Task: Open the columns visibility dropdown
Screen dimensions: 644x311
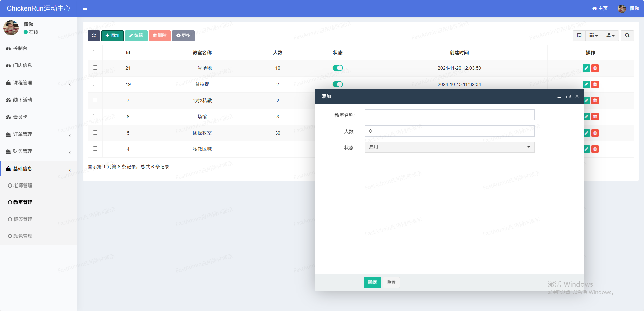Action: (593, 36)
